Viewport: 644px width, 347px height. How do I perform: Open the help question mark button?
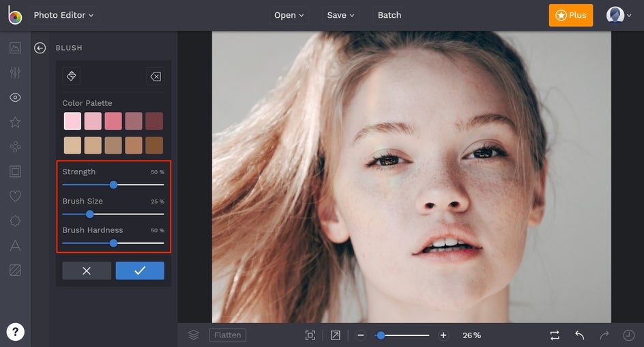15,332
